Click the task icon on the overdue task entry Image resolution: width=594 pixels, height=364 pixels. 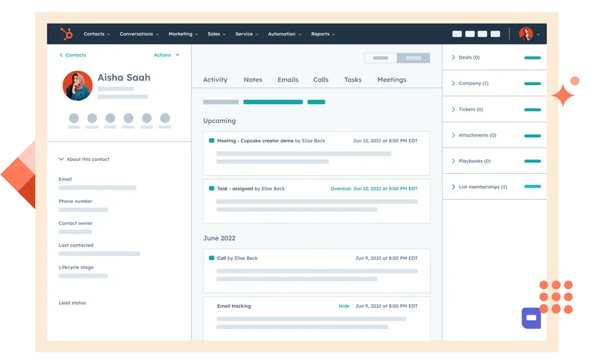point(212,188)
